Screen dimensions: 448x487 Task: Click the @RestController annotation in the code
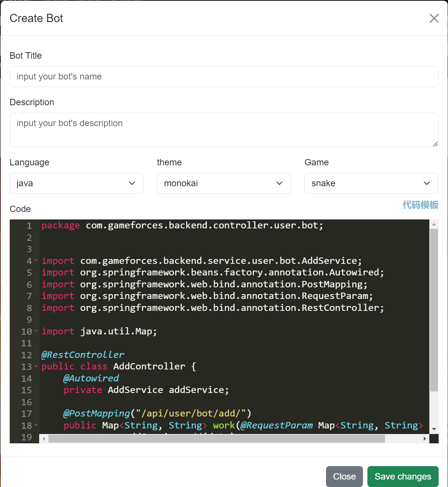82,355
